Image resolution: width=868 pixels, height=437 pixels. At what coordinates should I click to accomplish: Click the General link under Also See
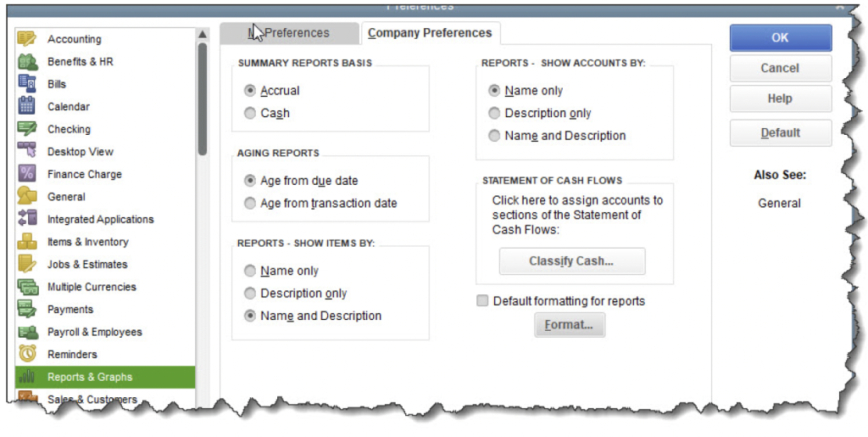(x=779, y=203)
